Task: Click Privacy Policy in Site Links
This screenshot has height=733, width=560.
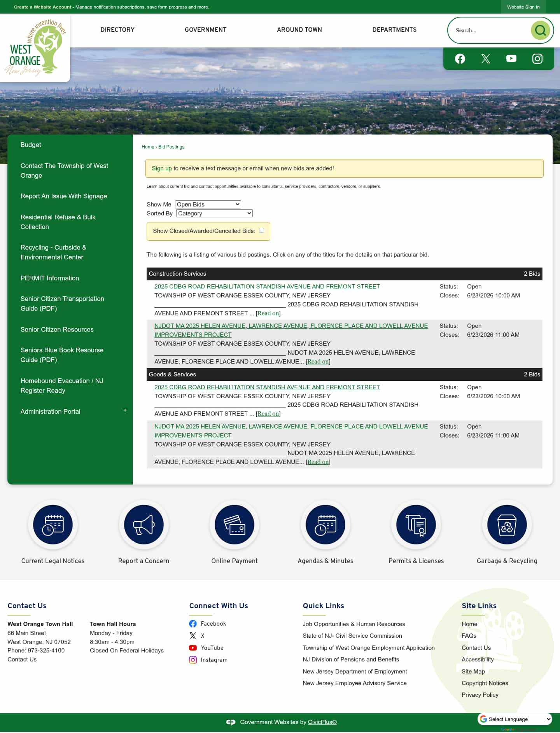Action: [480, 695]
